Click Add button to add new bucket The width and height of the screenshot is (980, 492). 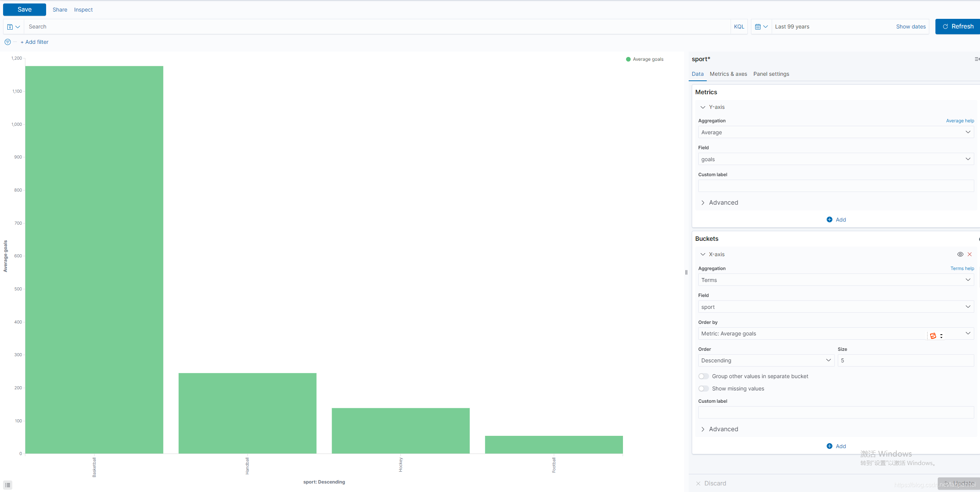pos(837,446)
